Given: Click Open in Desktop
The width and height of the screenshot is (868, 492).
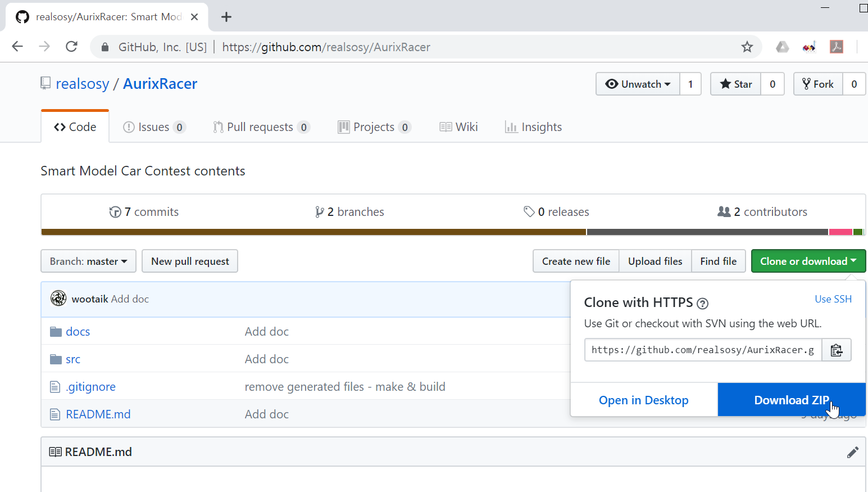Looking at the screenshot, I should [644, 400].
